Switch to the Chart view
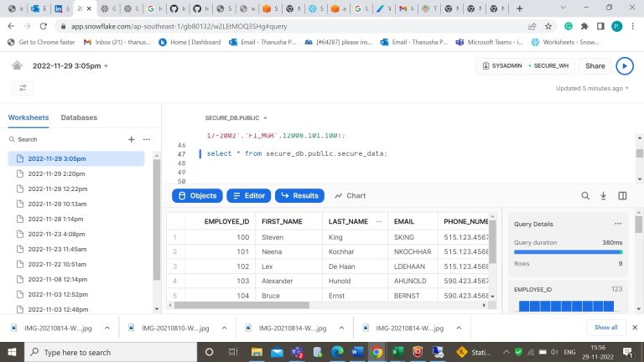 (x=350, y=195)
